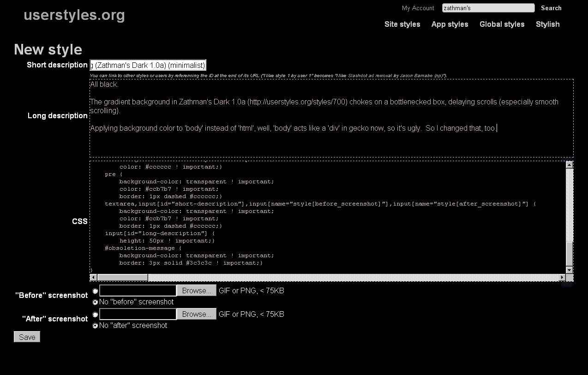Open My Account

417,8
